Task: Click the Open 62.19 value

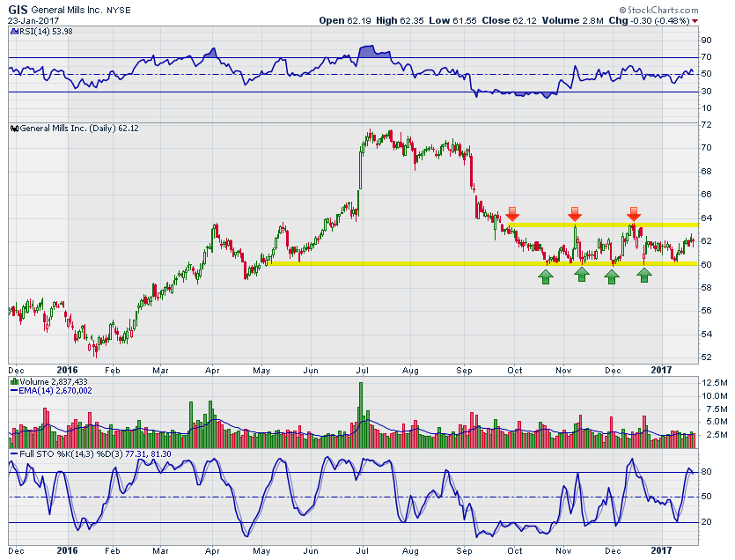Action: point(344,20)
